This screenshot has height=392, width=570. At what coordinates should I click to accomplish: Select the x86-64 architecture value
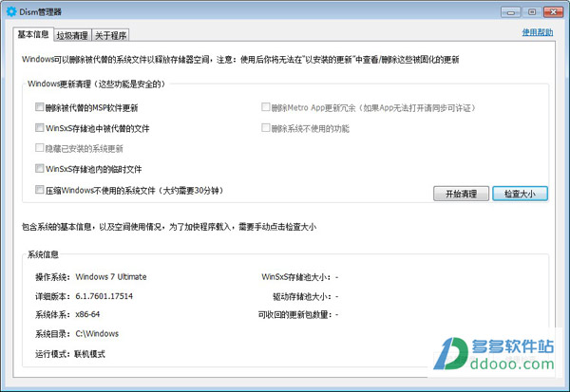coord(87,314)
